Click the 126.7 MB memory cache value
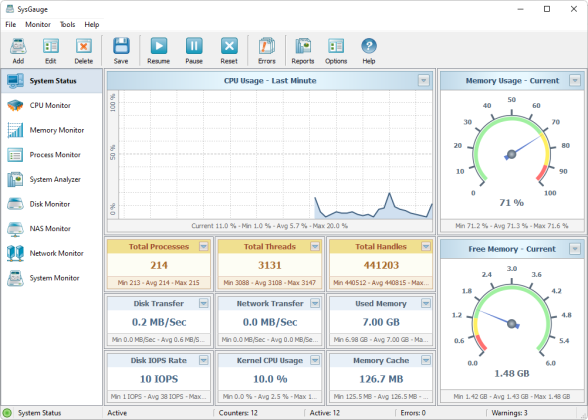This screenshot has width=588, height=420. (381, 379)
